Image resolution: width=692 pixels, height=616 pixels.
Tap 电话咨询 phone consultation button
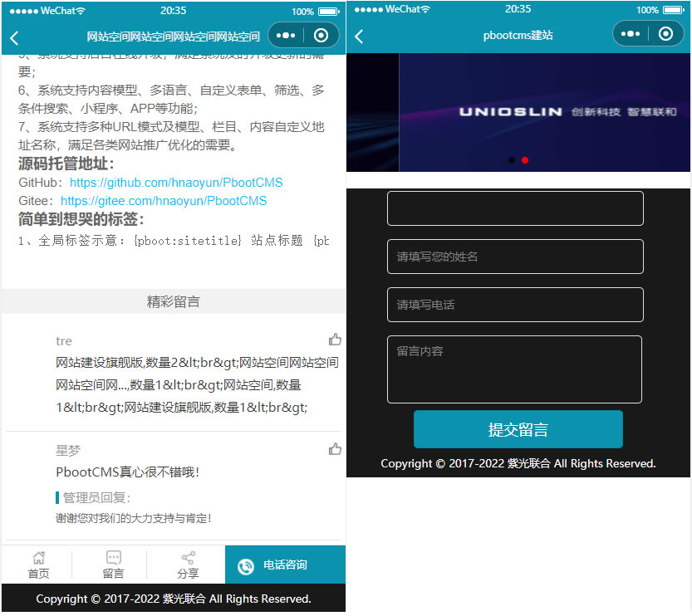[285, 565]
